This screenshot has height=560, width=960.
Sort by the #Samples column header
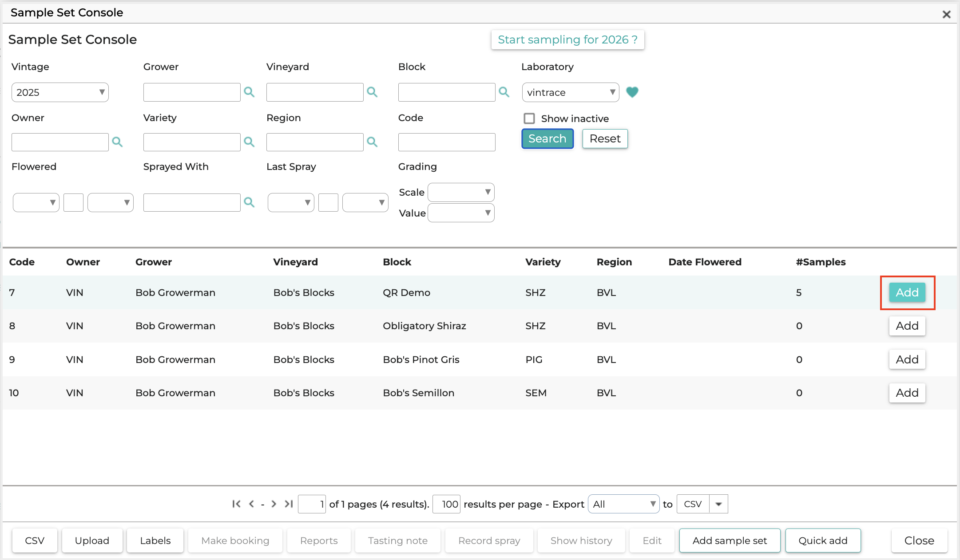point(821,262)
